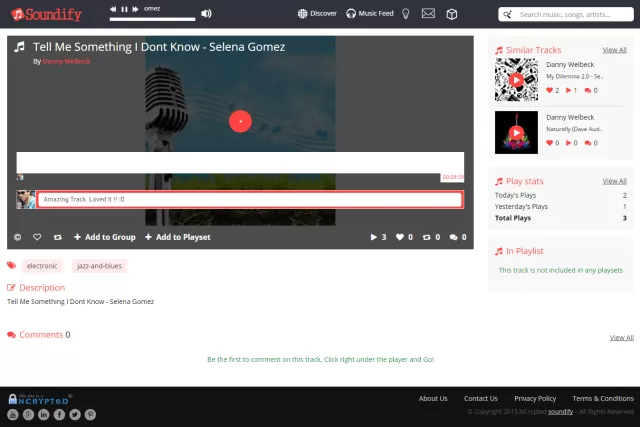This screenshot has height=427, width=640.
Task: Open the Twitter footer icon
Action: [x=75, y=415]
